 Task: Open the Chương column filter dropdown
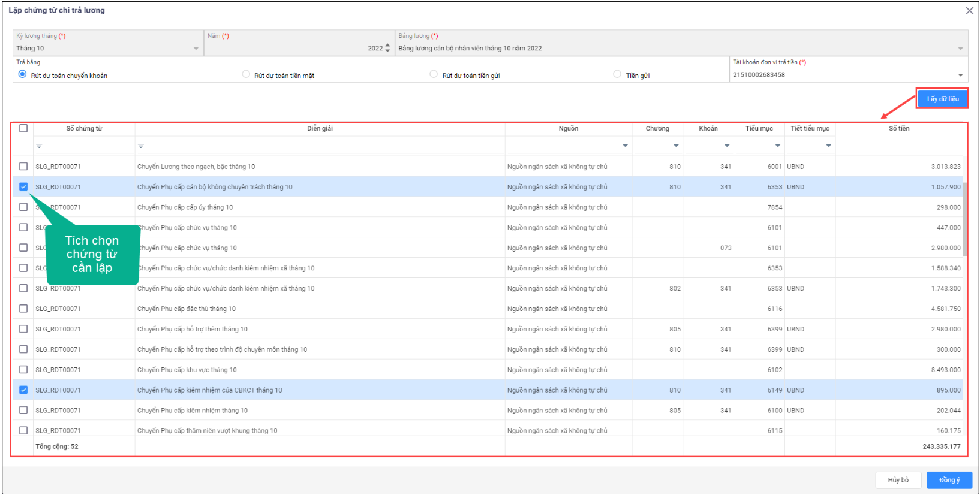[676, 146]
